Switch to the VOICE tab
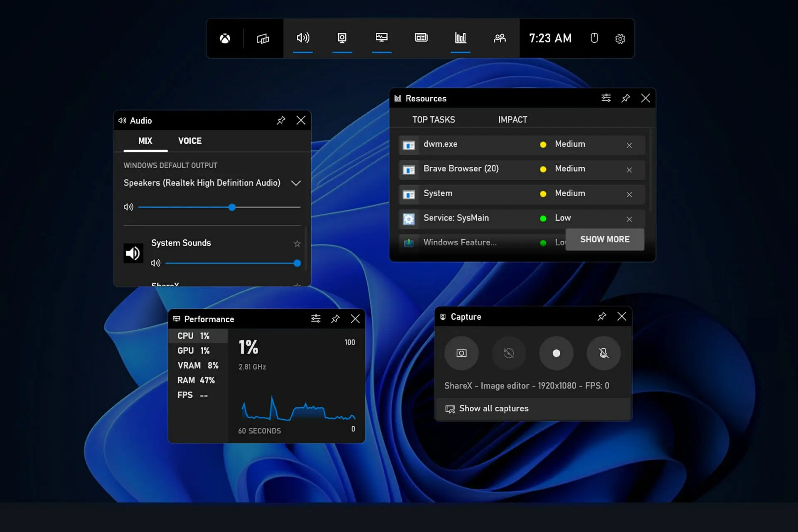 (x=190, y=141)
